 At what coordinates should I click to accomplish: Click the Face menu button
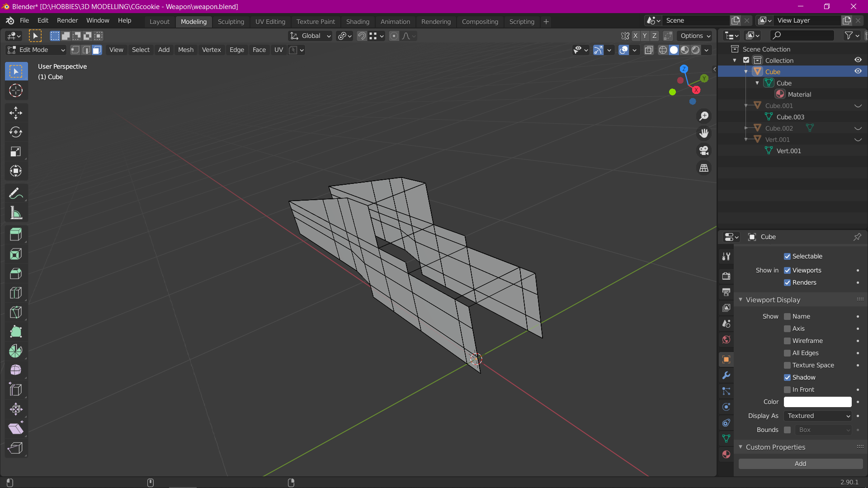pos(259,50)
